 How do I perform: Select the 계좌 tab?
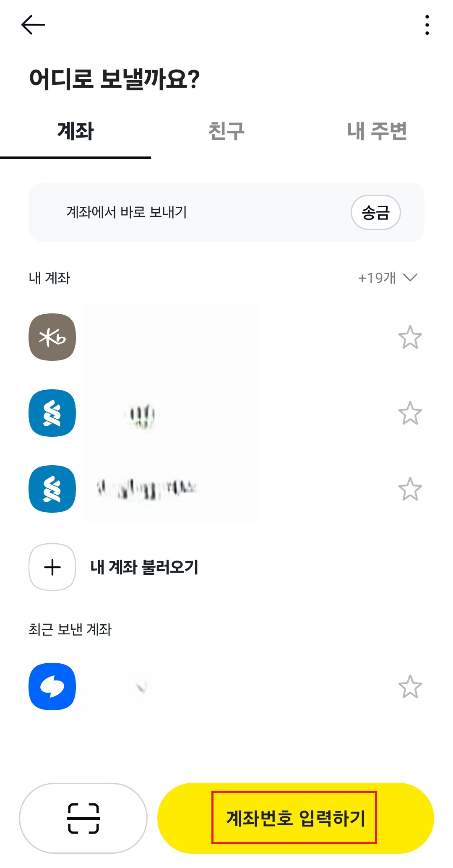click(75, 131)
